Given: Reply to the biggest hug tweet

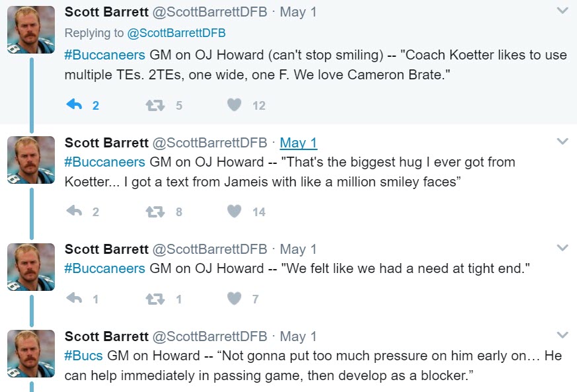Looking at the screenshot, I should (74, 212).
